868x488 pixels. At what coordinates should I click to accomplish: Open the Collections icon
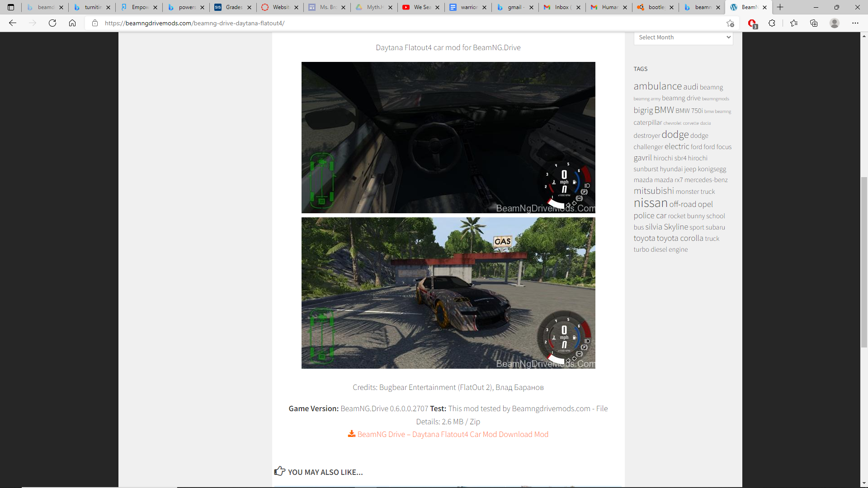[814, 23]
